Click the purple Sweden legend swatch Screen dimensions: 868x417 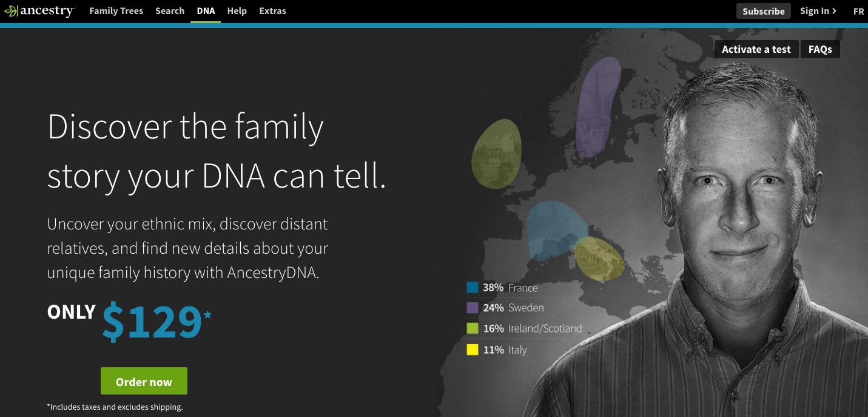(473, 308)
